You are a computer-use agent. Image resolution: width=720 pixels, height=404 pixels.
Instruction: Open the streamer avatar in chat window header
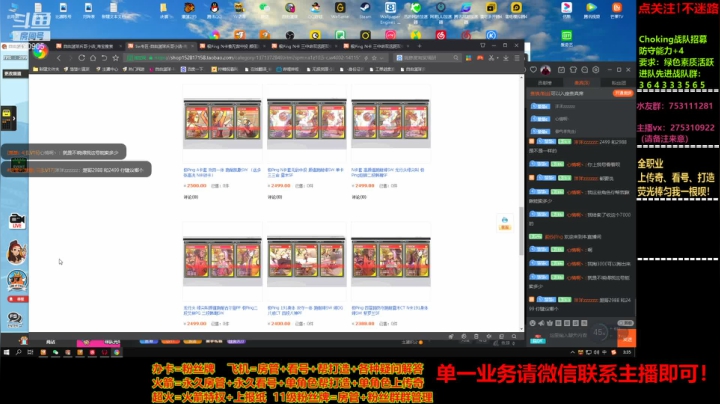coord(546,70)
